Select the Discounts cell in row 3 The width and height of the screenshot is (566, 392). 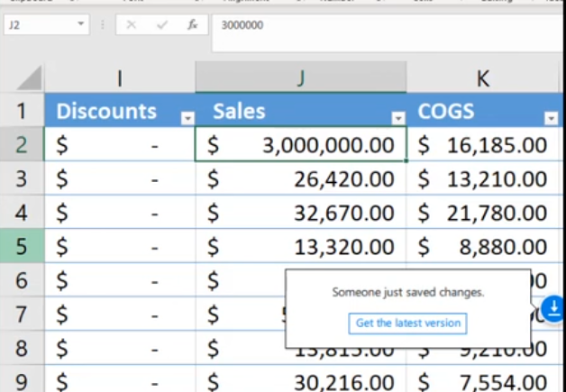click(120, 178)
